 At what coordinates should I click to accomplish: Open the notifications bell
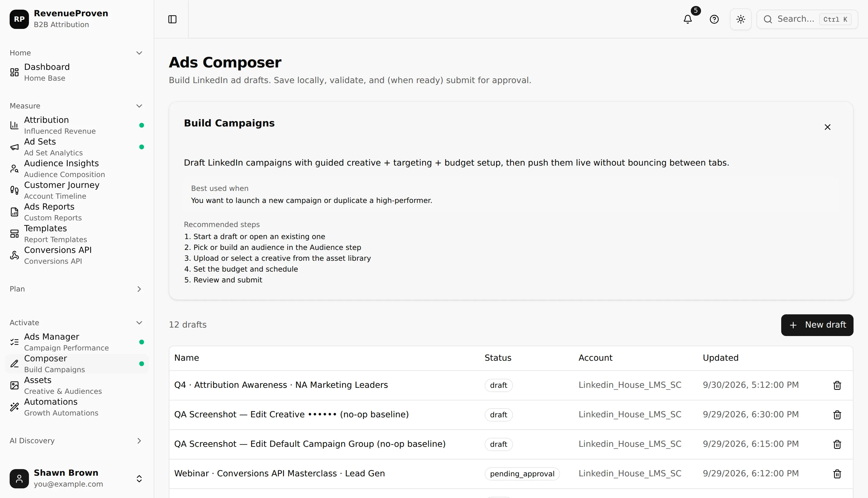pos(688,19)
